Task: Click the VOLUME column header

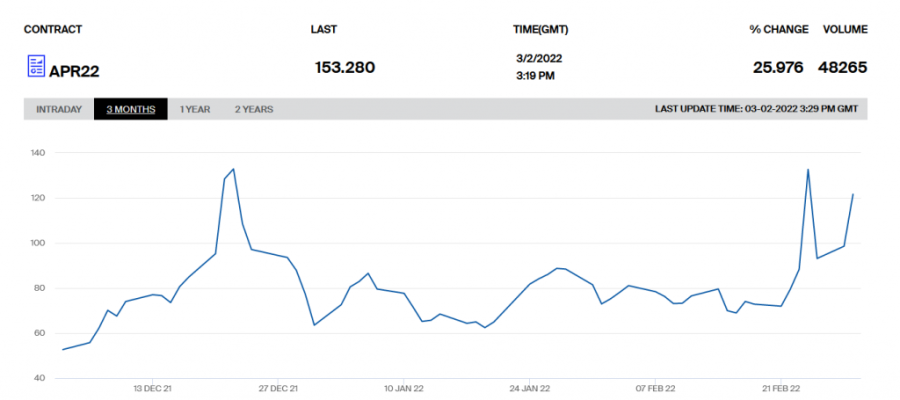Action: [845, 29]
